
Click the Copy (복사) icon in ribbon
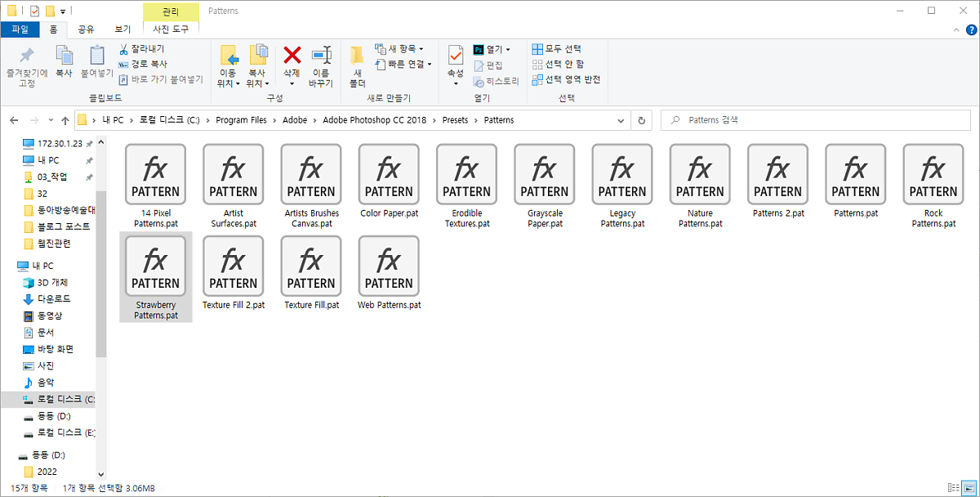(64, 56)
